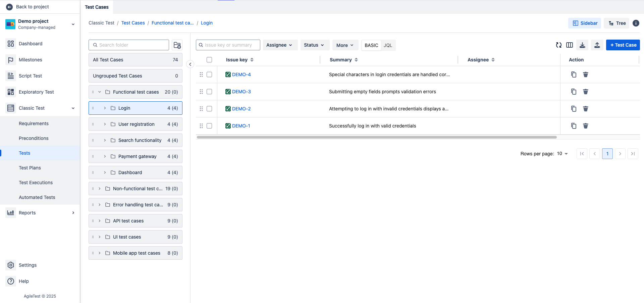Click the import test cases icon
The width and height of the screenshot is (644, 303).
click(597, 45)
